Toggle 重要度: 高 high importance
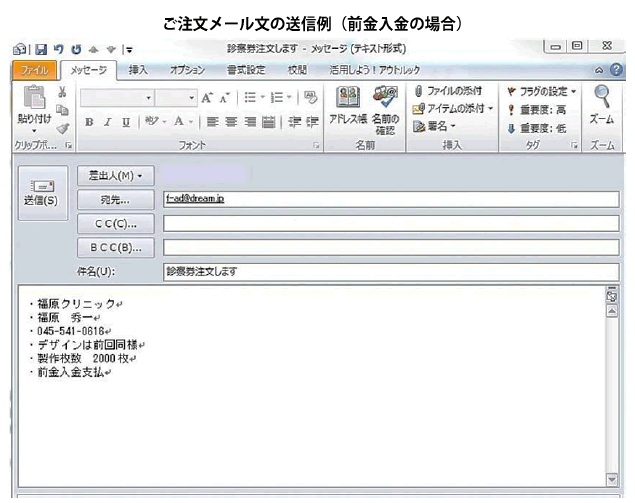Viewport: 635px width, 503px height. tap(541, 108)
